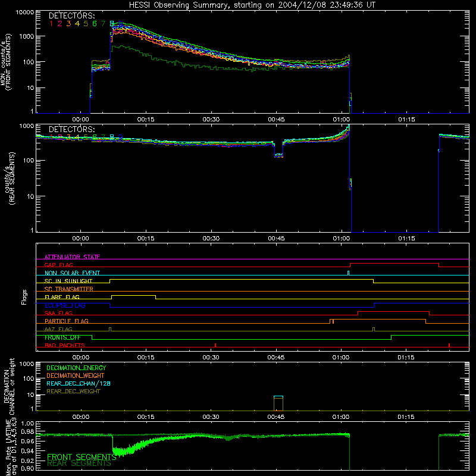Click the ATTENUATOR_STATE flag label

(72, 257)
